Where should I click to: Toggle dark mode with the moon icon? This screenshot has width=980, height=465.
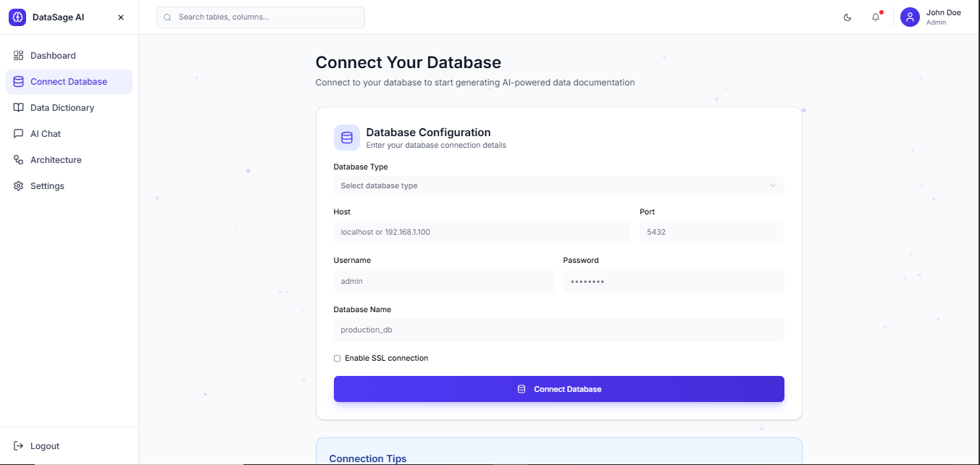pyautogui.click(x=847, y=17)
